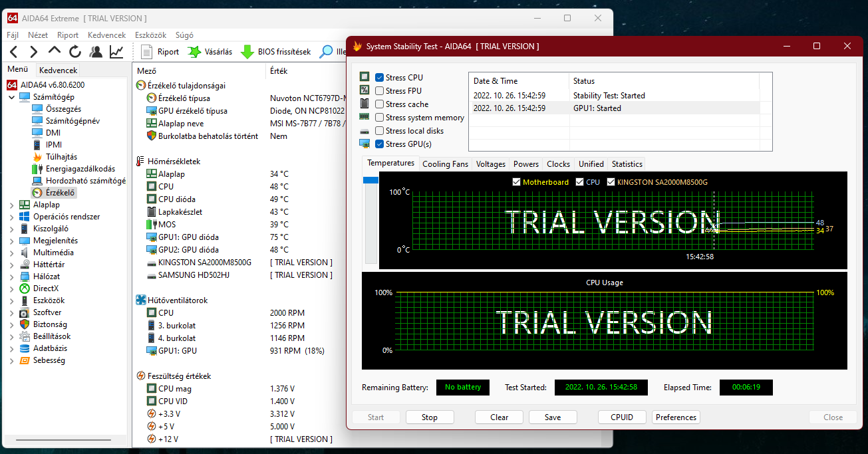Image resolution: width=868 pixels, height=454 pixels.
Task: Open Preferences button
Action: (676, 417)
